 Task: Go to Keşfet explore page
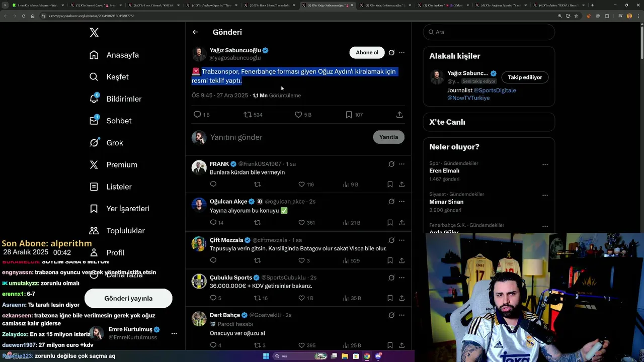tap(109, 77)
